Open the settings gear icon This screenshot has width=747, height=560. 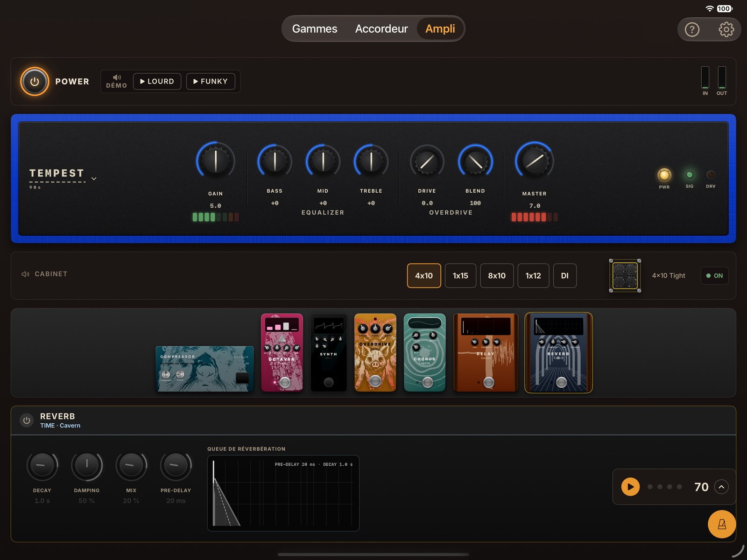[x=726, y=30]
